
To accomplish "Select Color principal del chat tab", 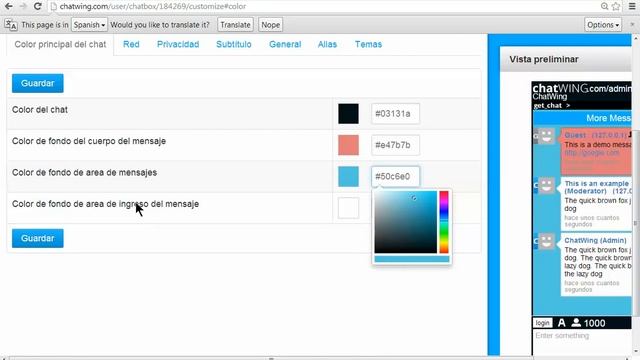I will click(x=60, y=44).
